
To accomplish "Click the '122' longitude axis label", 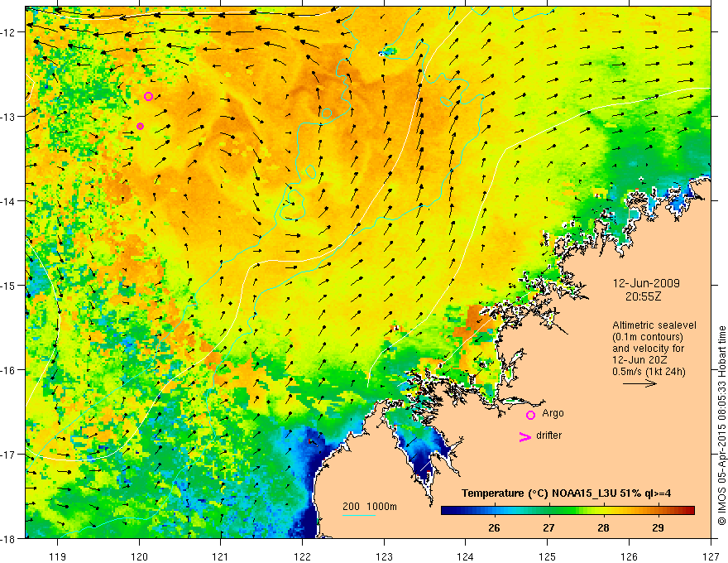I will [x=302, y=556].
